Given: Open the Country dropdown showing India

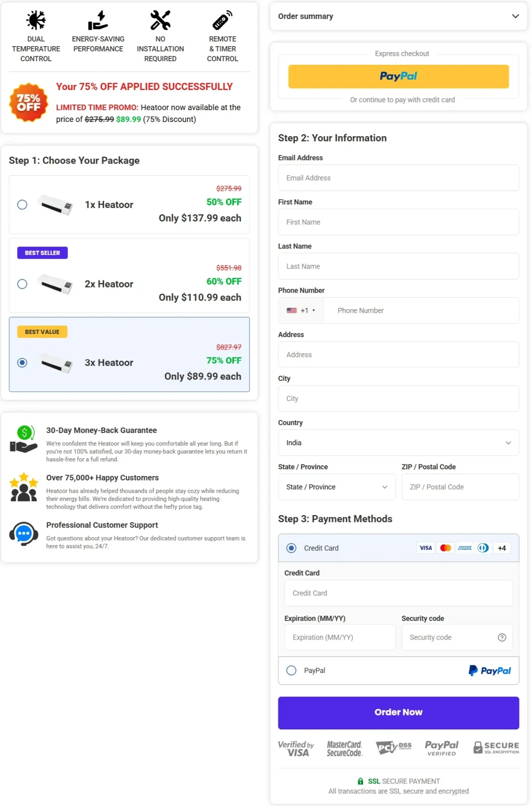Looking at the screenshot, I should click(399, 443).
